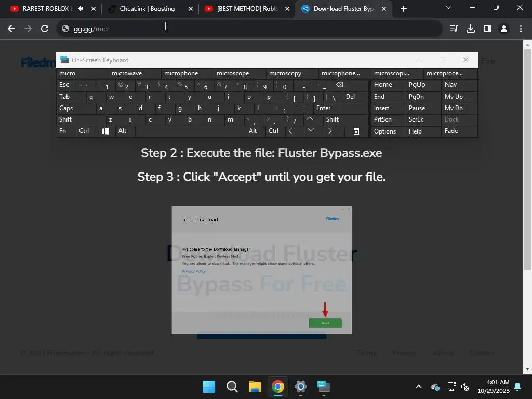Choose the 'microscope' text suggestion

click(x=240, y=73)
